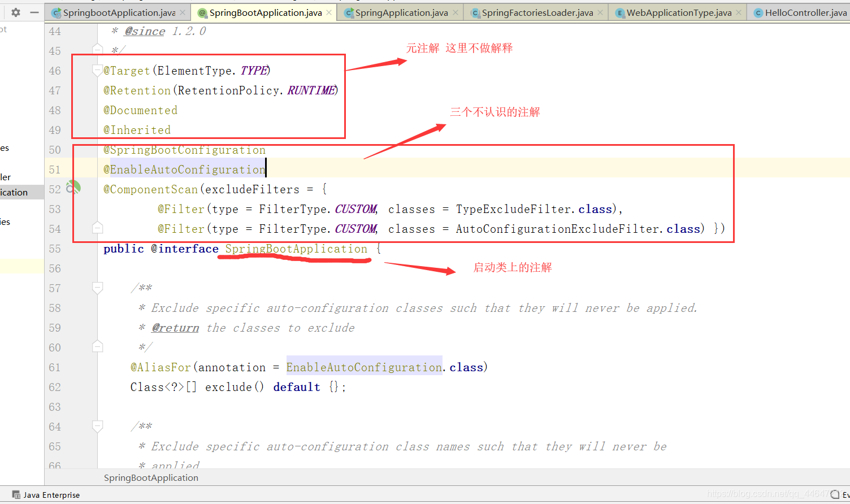Click TypeExcludeFilter.class on line 53

click(x=534, y=209)
